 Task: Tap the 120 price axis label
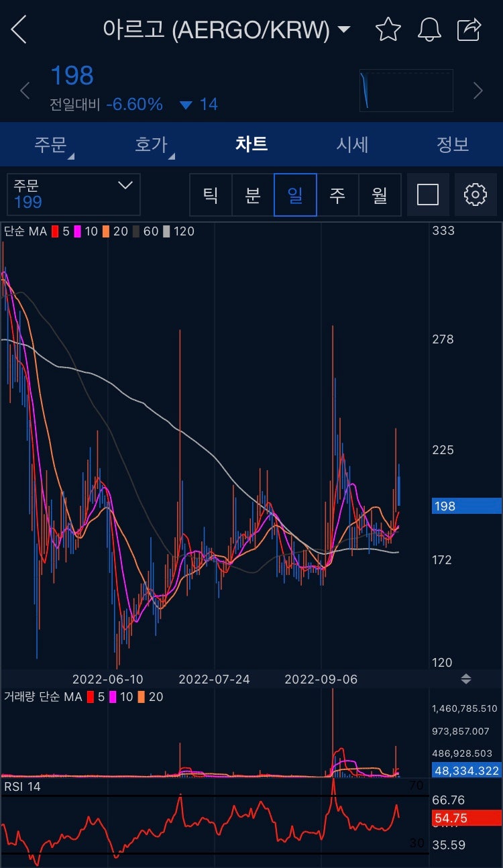[x=443, y=662]
